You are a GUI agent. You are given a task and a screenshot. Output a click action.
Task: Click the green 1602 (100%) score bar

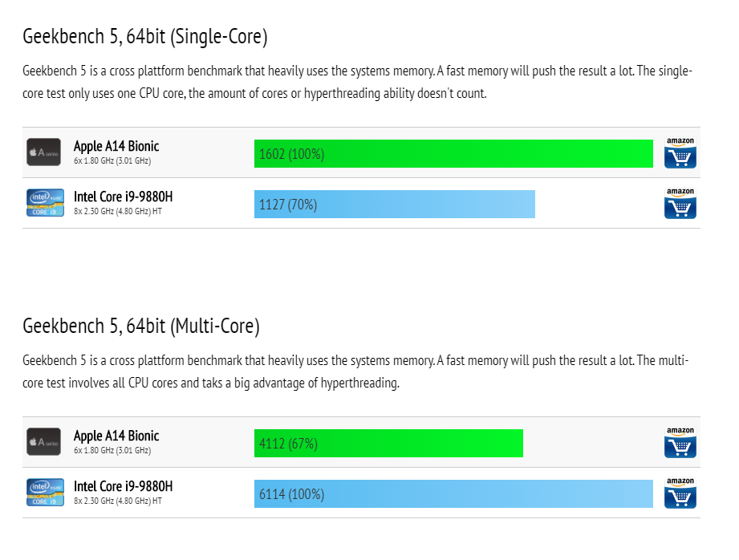click(x=453, y=154)
